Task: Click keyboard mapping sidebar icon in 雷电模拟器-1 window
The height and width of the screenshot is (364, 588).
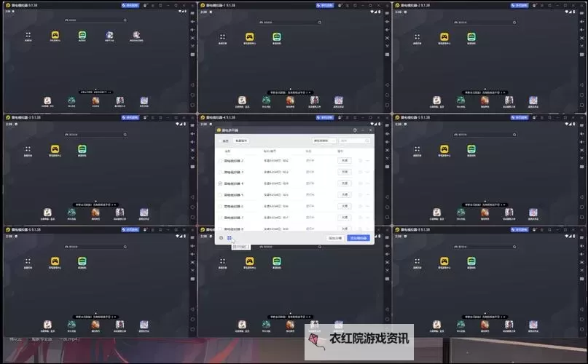Action: pyautogui.click(x=388, y=14)
